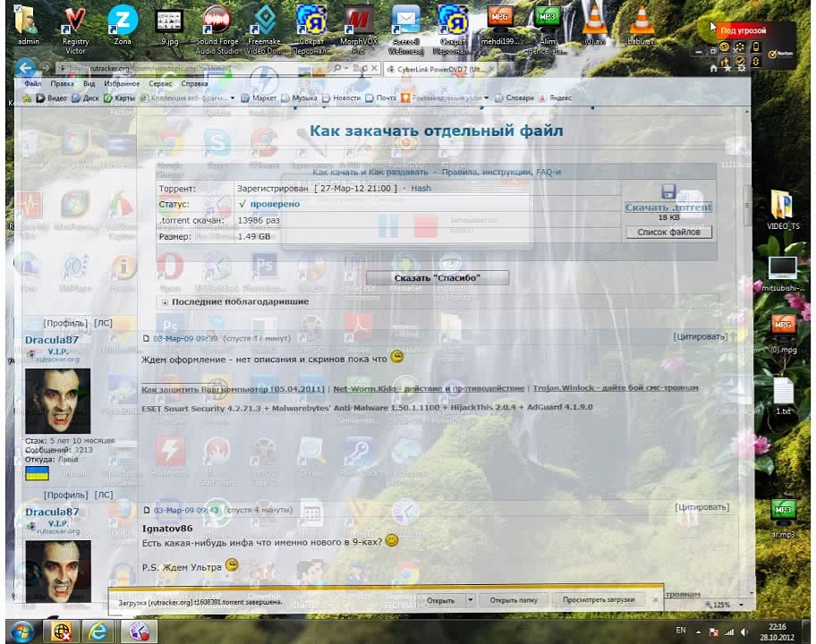The height and width of the screenshot is (644, 816).
Task: Click Цитировать on the 09:39 post
Action: pos(701,336)
